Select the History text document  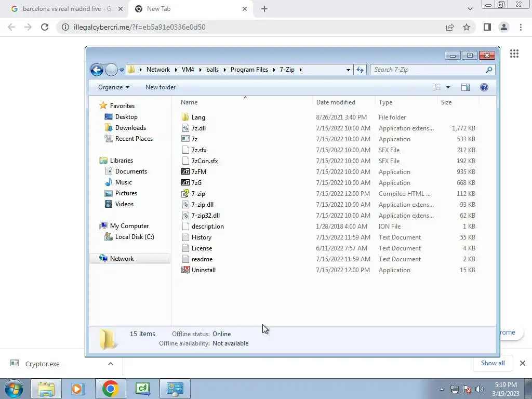pos(202,237)
